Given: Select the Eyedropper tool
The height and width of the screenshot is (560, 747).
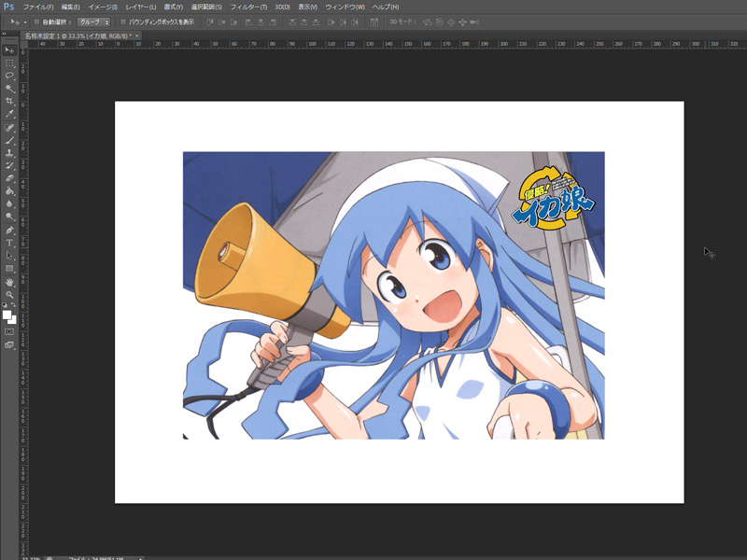Looking at the screenshot, I should (9, 114).
